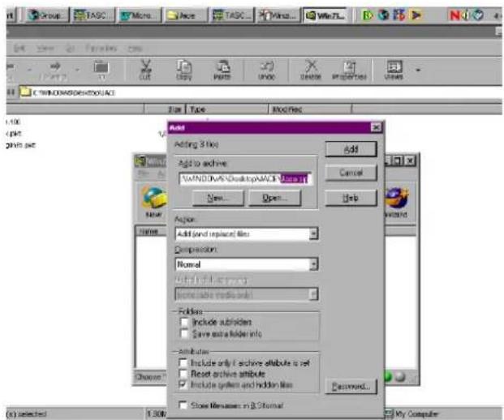Click the Copy icon in Explorer toolbar
Image resolution: width=504 pixels, height=420 pixels.
(184, 70)
